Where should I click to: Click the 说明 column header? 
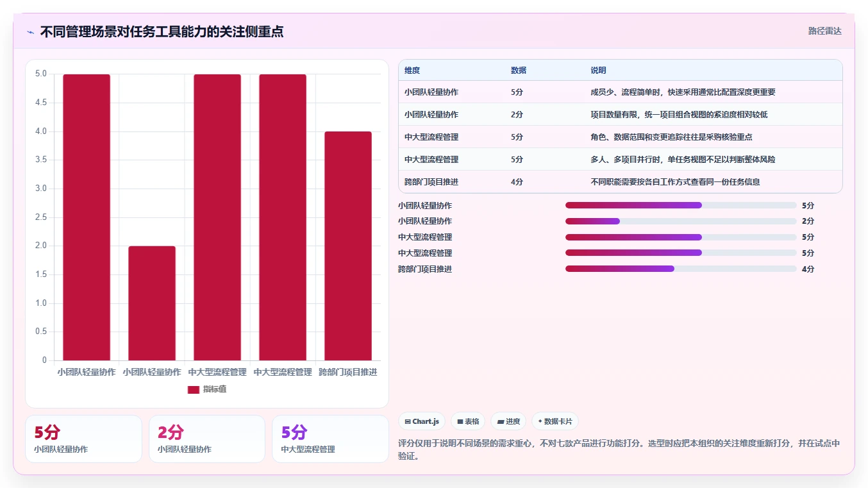pyautogui.click(x=598, y=71)
